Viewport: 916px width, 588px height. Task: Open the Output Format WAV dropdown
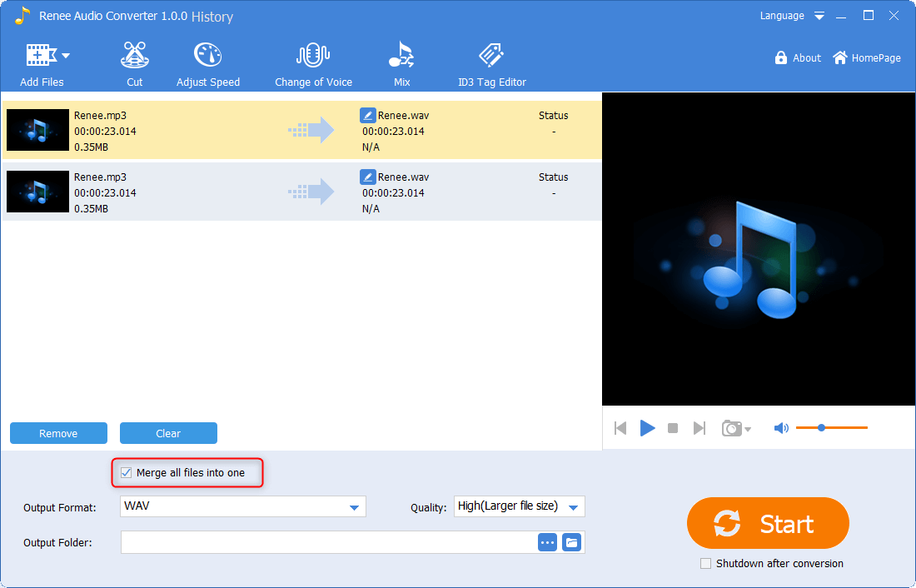coord(243,506)
